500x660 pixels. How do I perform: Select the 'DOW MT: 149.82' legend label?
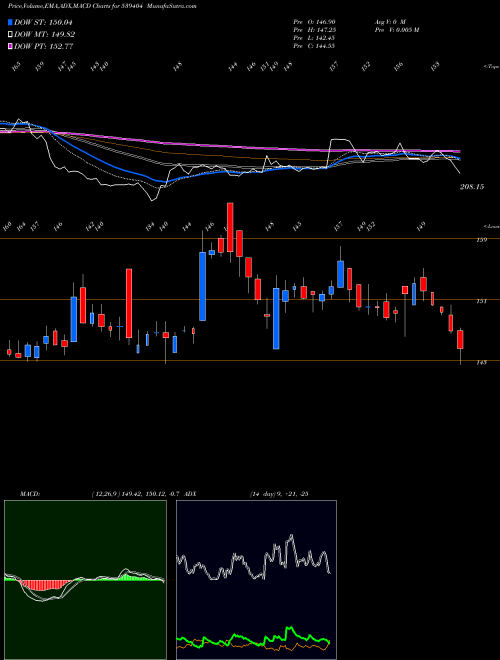pyautogui.click(x=44, y=35)
